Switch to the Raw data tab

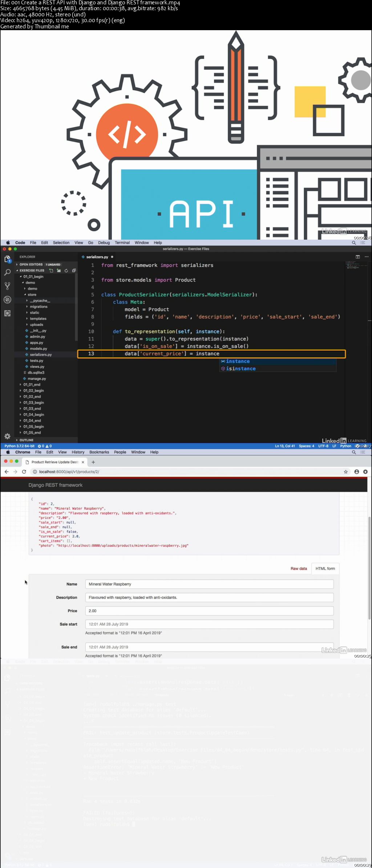299,568
